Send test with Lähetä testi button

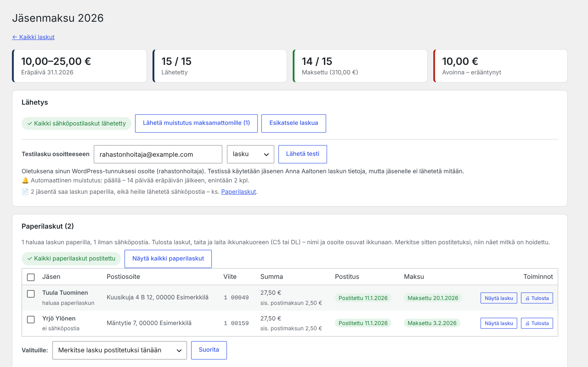(x=303, y=154)
